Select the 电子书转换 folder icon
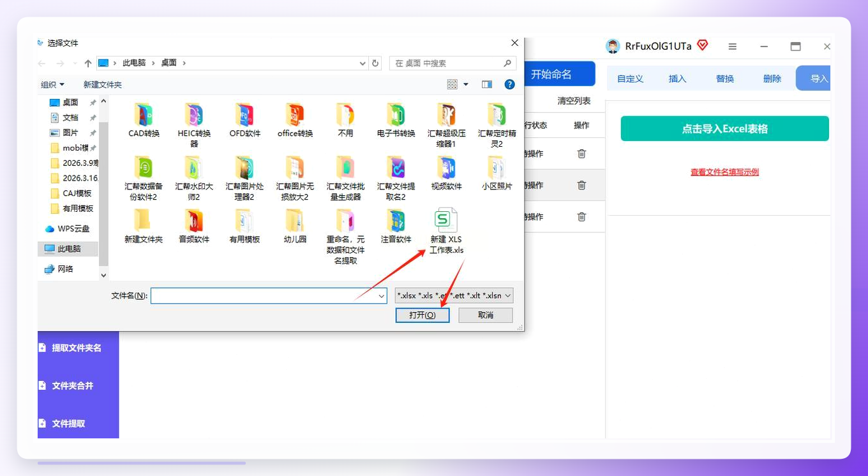The width and height of the screenshot is (868, 476). click(x=396, y=115)
